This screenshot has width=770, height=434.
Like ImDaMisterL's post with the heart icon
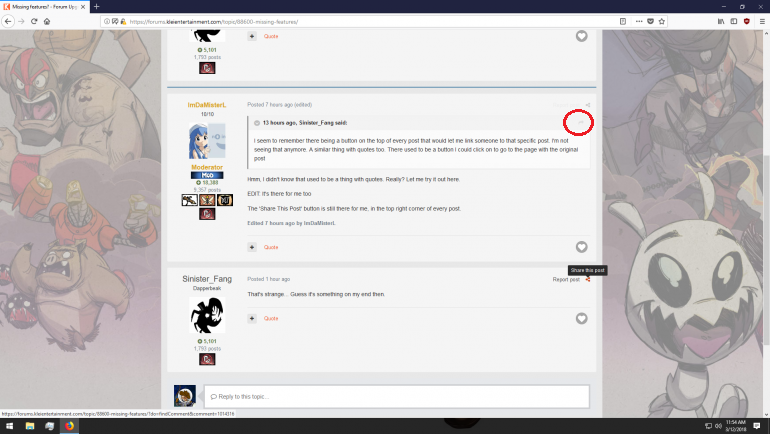coord(581,247)
